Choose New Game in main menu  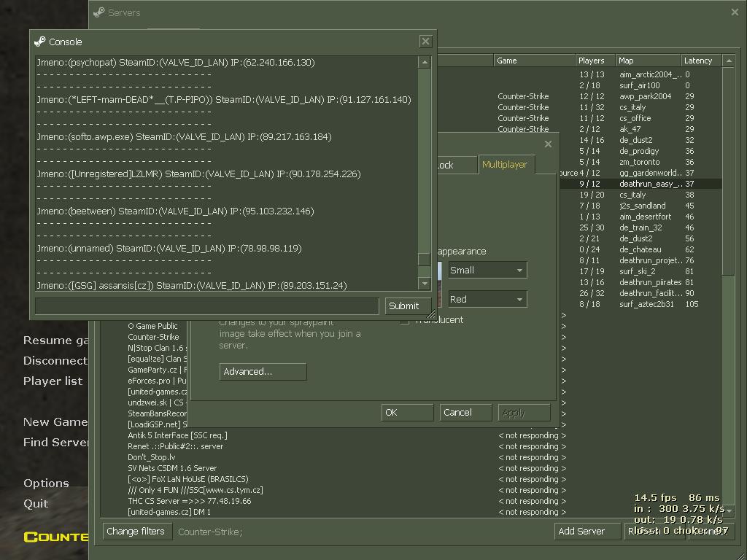[55, 422]
